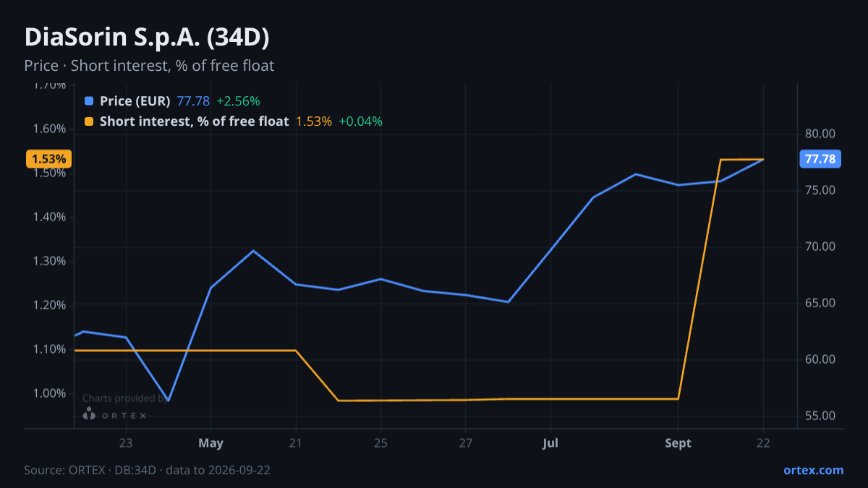Click the 80.00 right axis label
This screenshot has width=868, height=488.
820,134
